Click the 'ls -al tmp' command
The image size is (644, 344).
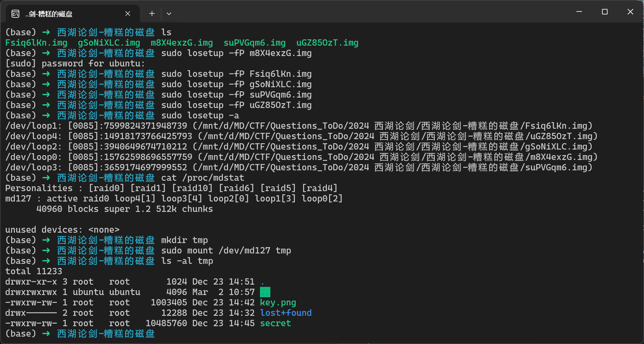[x=187, y=261]
